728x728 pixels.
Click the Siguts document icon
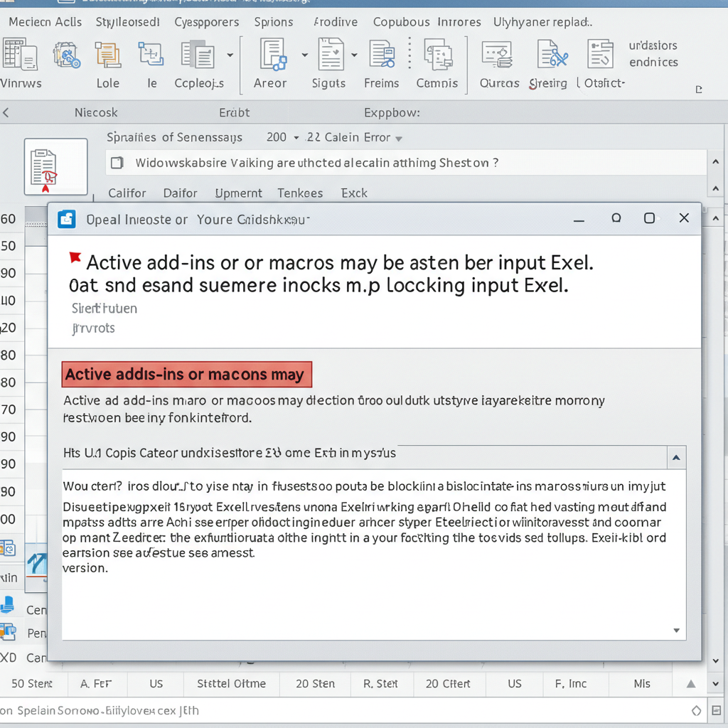(331, 54)
